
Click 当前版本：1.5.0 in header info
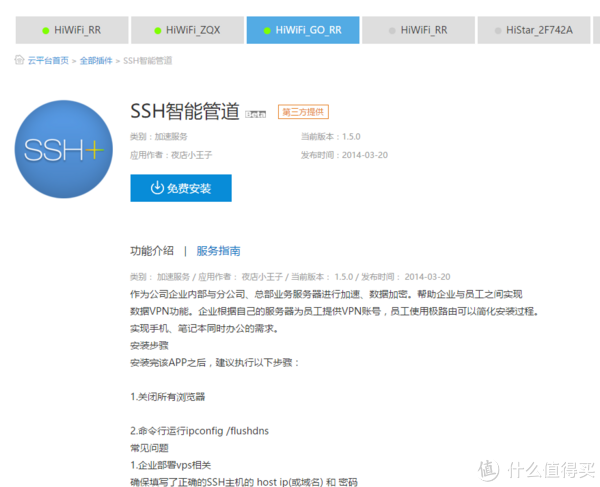click(x=331, y=137)
